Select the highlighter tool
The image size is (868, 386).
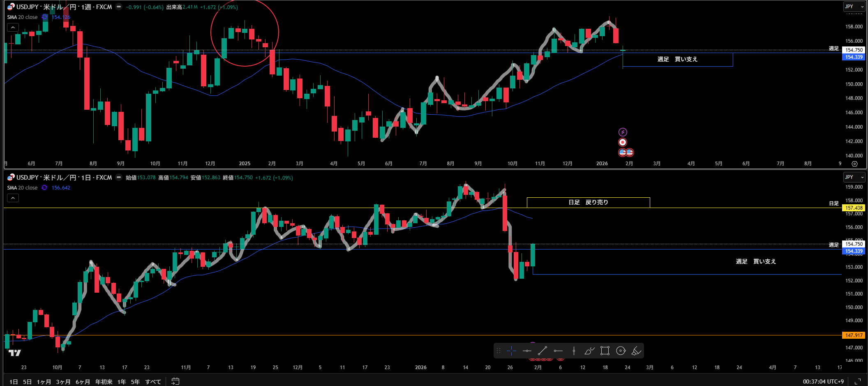[636, 351]
